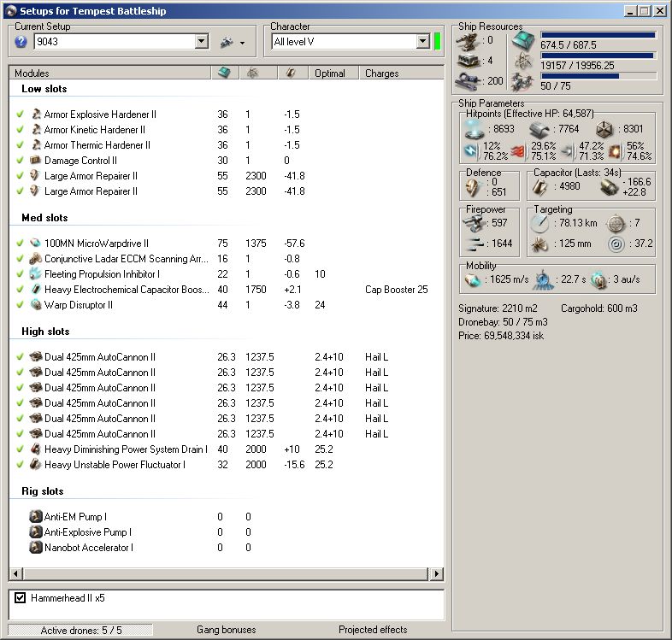Screen dimensions: 672x640
Task: Click the horizontal scrollbar right arrow
Action: 436,573
